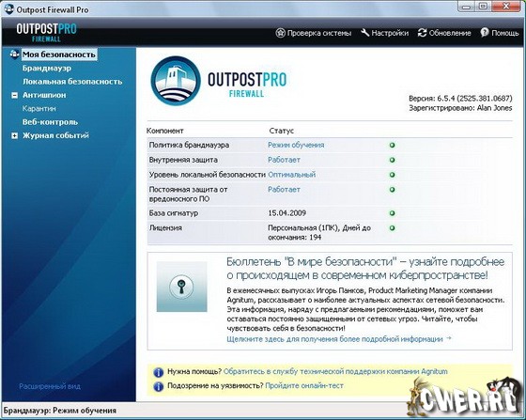This screenshot has width=526, height=420.
Task: Click the База сигнатур row label
Action: tap(174, 213)
